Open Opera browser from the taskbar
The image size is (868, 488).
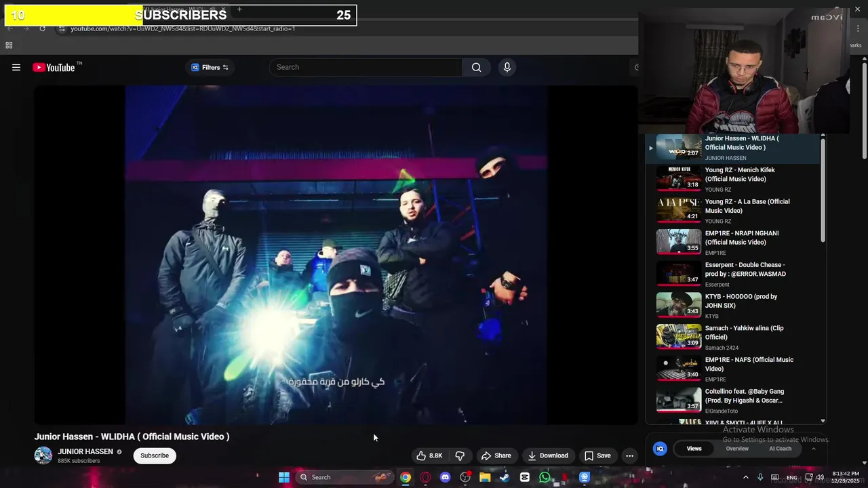(425, 477)
